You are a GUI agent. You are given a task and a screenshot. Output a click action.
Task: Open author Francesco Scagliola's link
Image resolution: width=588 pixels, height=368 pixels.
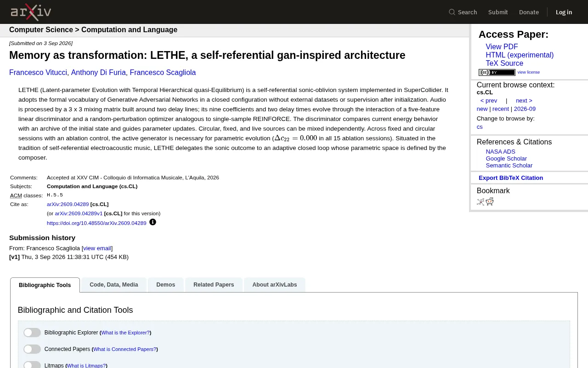(x=163, y=73)
